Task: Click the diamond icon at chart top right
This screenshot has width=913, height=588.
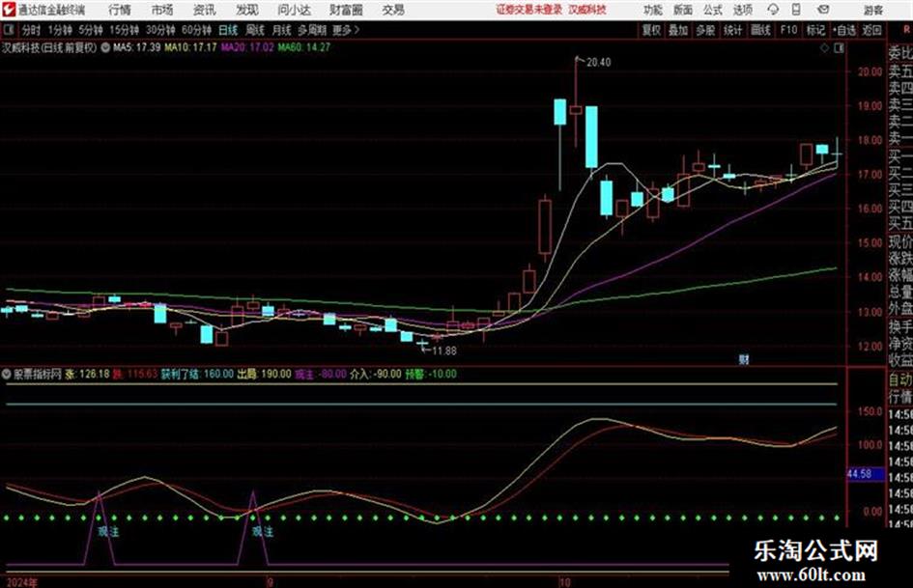Action: pyautogui.click(x=824, y=48)
